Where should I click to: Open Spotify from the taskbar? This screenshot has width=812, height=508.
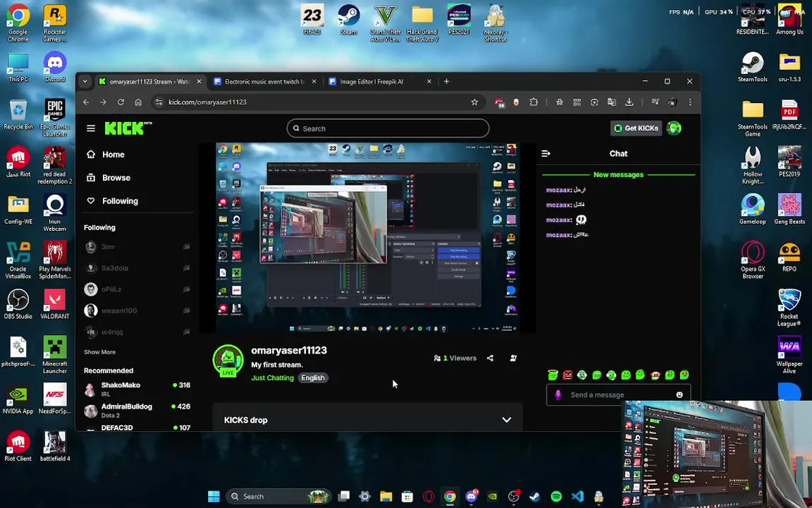click(556, 497)
